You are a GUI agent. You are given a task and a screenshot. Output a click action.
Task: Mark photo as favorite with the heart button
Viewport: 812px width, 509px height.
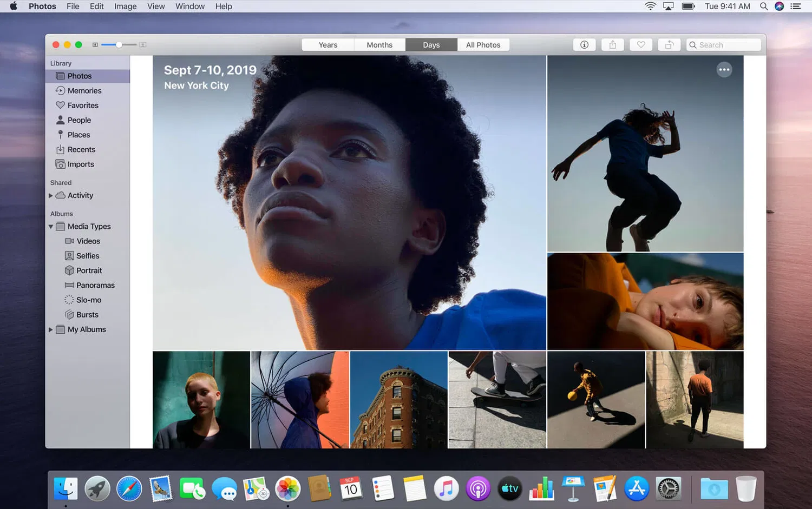click(641, 45)
